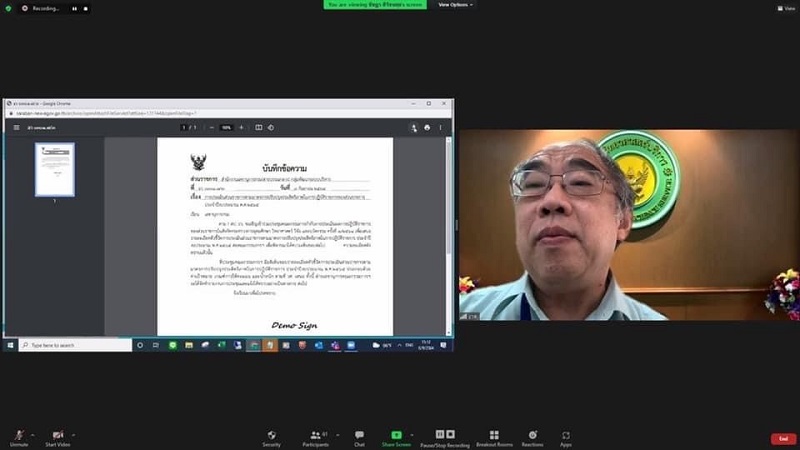Open video options arrow beside Start Video
This screenshot has height=450, width=800.
[x=75, y=435]
